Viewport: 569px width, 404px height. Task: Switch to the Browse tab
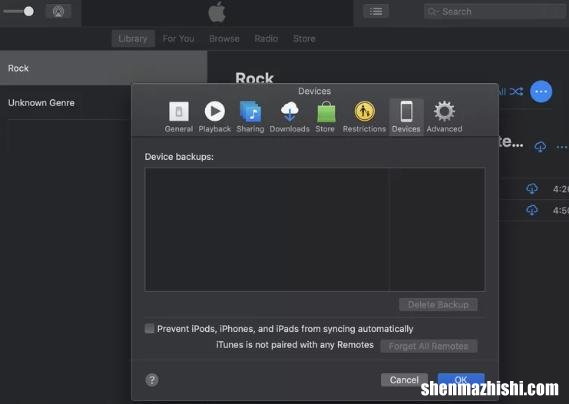pos(224,38)
